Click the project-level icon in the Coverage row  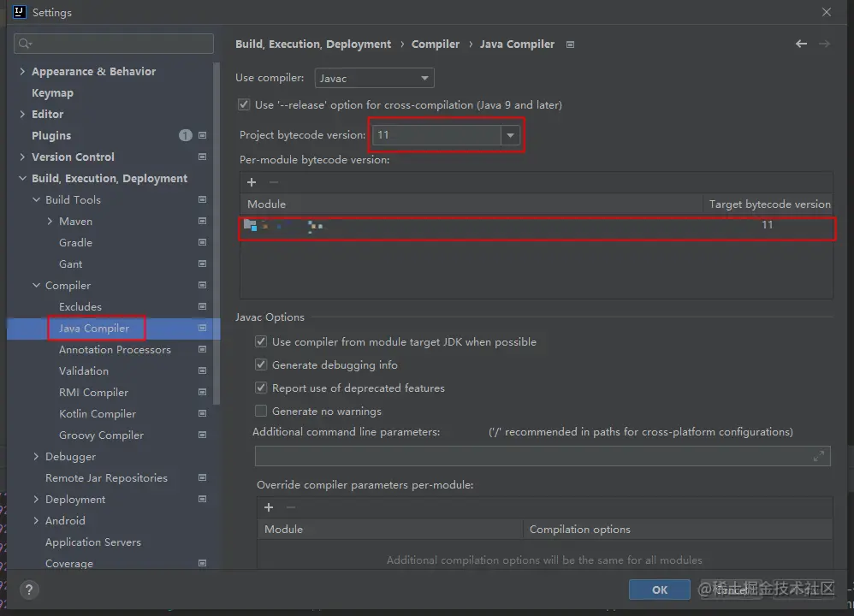click(x=202, y=563)
